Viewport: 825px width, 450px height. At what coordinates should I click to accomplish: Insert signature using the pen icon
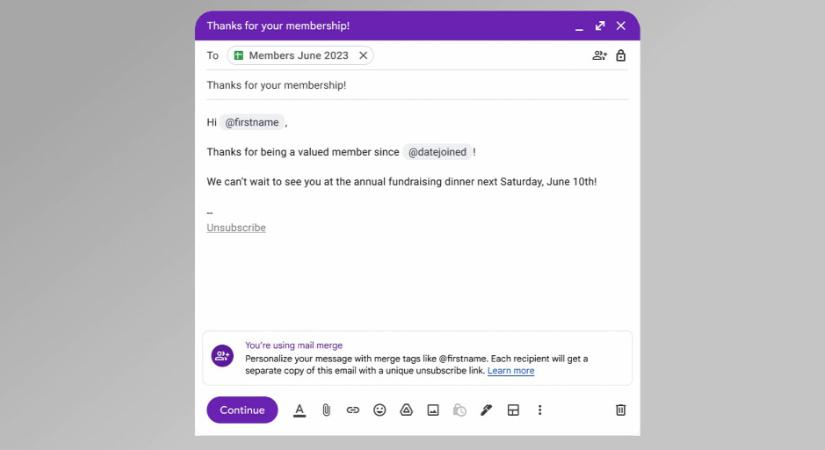click(x=486, y=410)
